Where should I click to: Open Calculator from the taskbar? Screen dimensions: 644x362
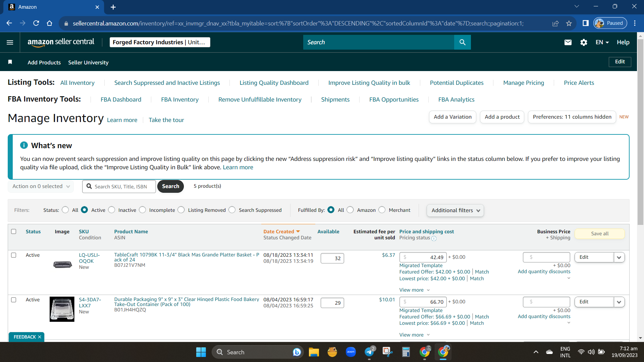(406, 352)
